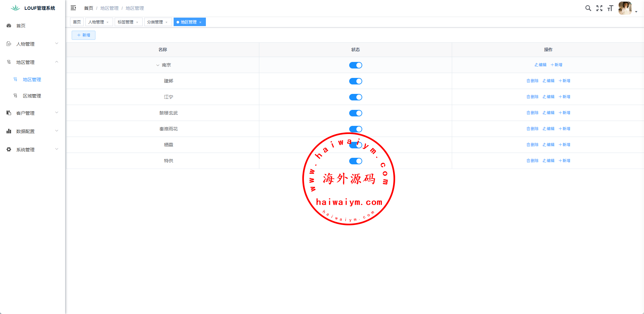Viewport: 644px width, 314px height.
Task: Switch to the 分类管理 tab
Action: [x=155, y=22]
